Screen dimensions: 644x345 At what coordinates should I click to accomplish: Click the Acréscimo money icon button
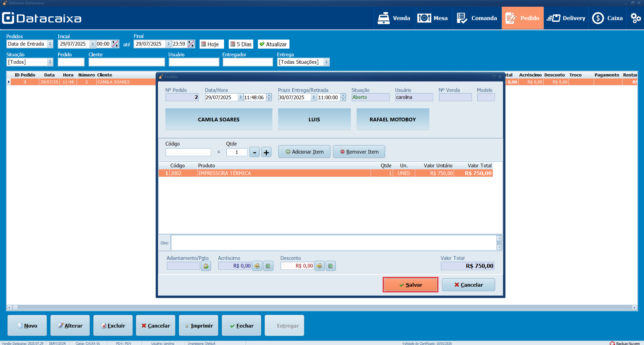click(257, 266)
